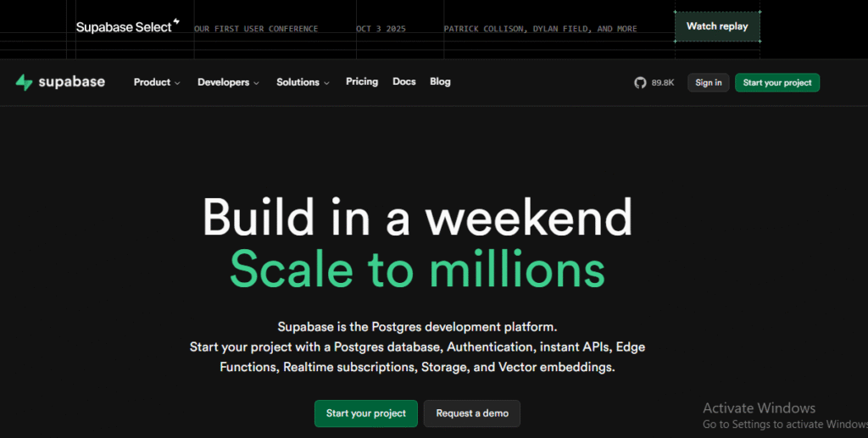Click the Supabase Select spark icon

point(176,22)
